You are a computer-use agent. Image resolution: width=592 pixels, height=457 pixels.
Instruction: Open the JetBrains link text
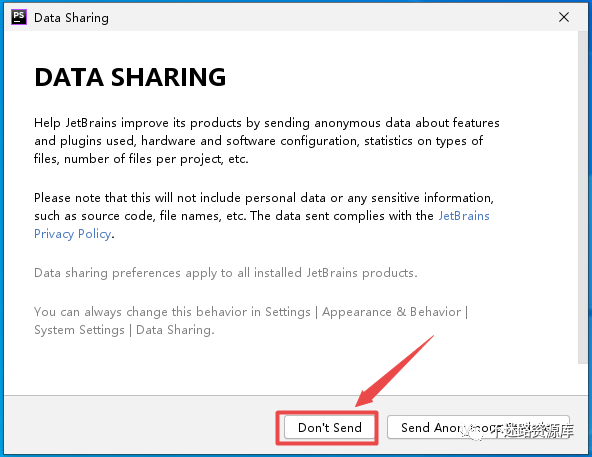click(464, 216)
